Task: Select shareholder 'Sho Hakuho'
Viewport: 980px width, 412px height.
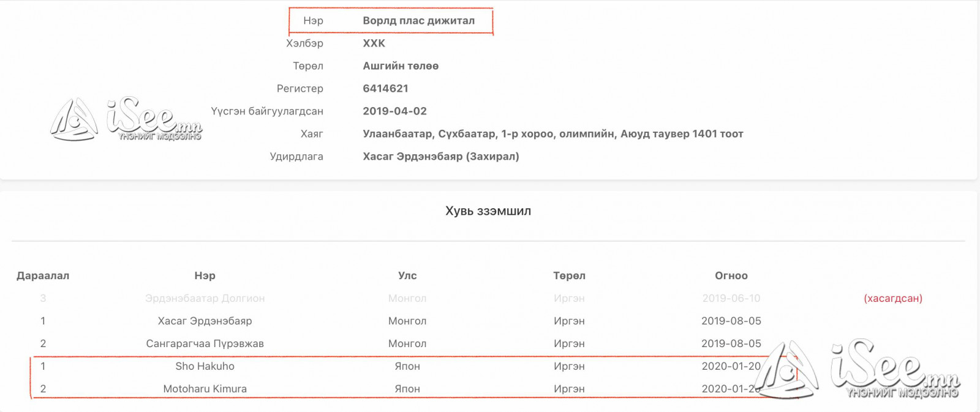Action: pyautogui.click(x=205, y=367)
